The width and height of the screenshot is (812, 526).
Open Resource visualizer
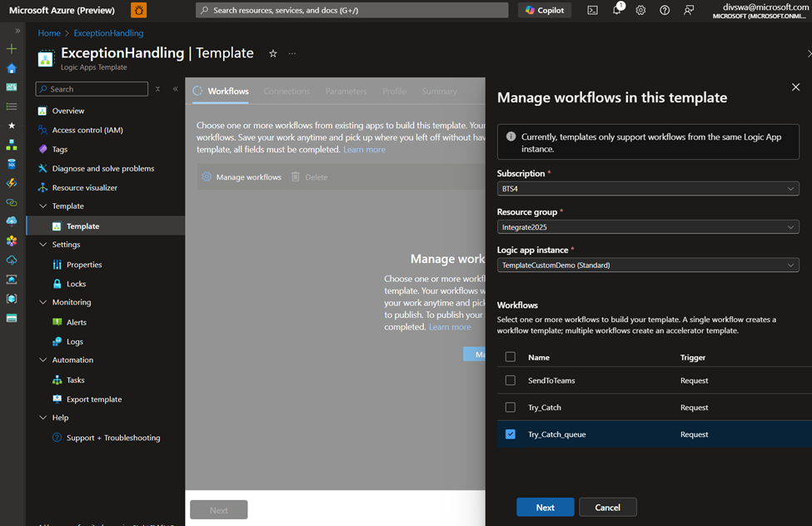[x=84, y=187]
